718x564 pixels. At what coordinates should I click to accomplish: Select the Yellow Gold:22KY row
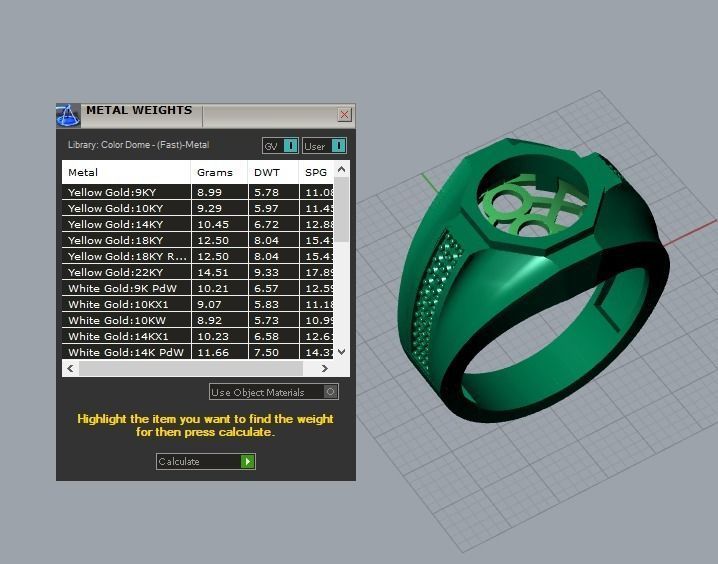(x=198, y=272)
